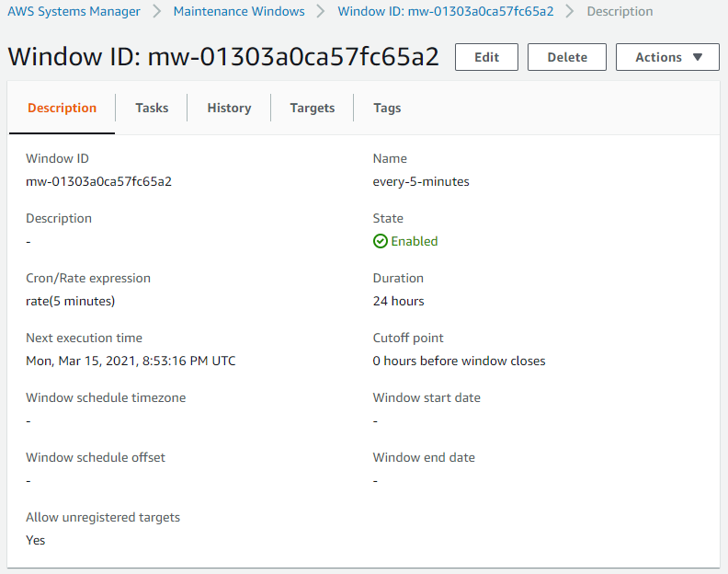The image size is (728, 574).
Task: Click the Next execution time label
Action: click(84, 338)
